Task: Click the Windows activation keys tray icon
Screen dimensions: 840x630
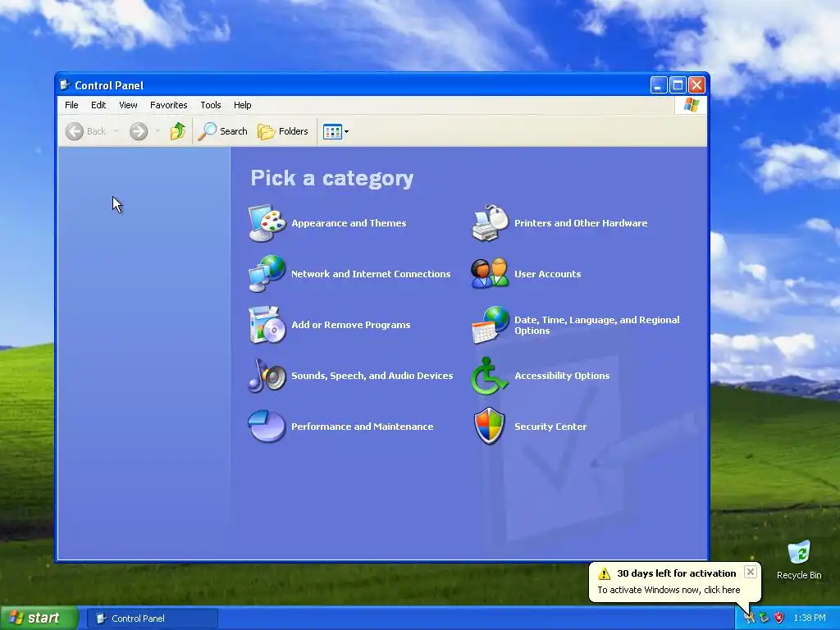Action: click(x=749, y=618)
